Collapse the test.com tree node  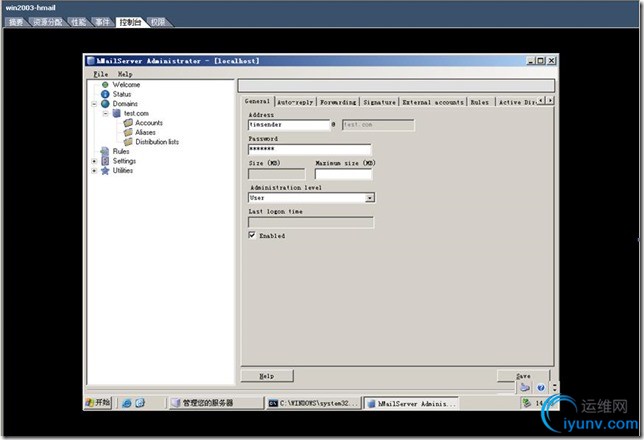click(106, 113)
